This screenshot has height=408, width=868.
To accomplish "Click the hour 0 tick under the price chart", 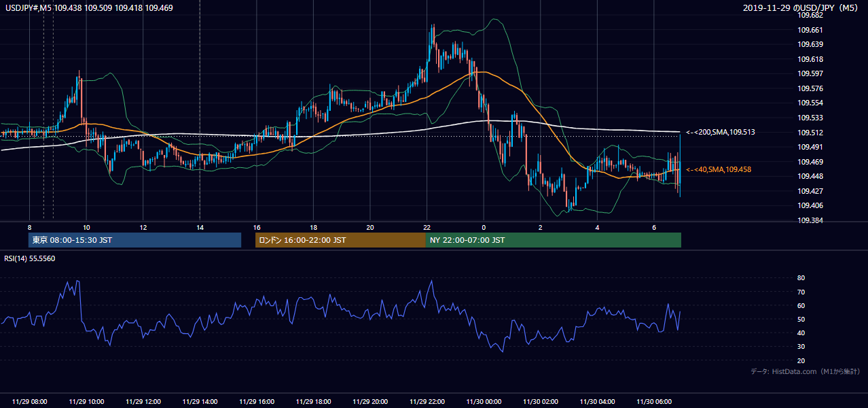I will (484, 227).
